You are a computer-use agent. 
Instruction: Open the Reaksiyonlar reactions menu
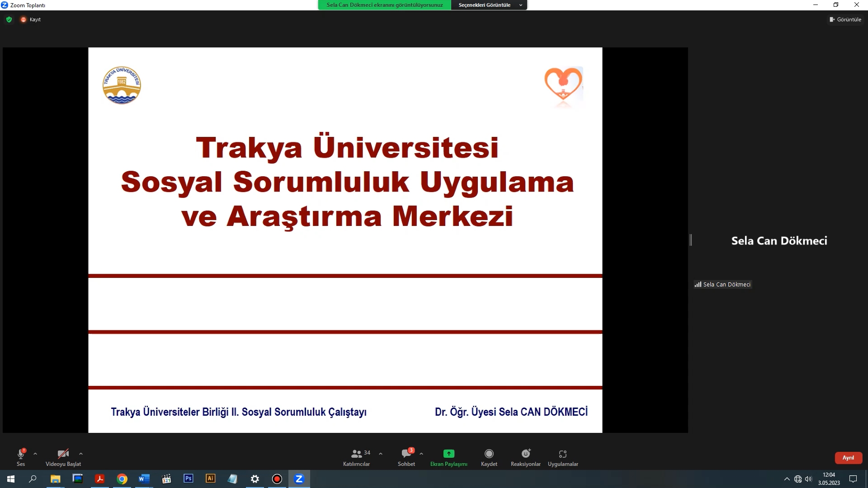526,457
